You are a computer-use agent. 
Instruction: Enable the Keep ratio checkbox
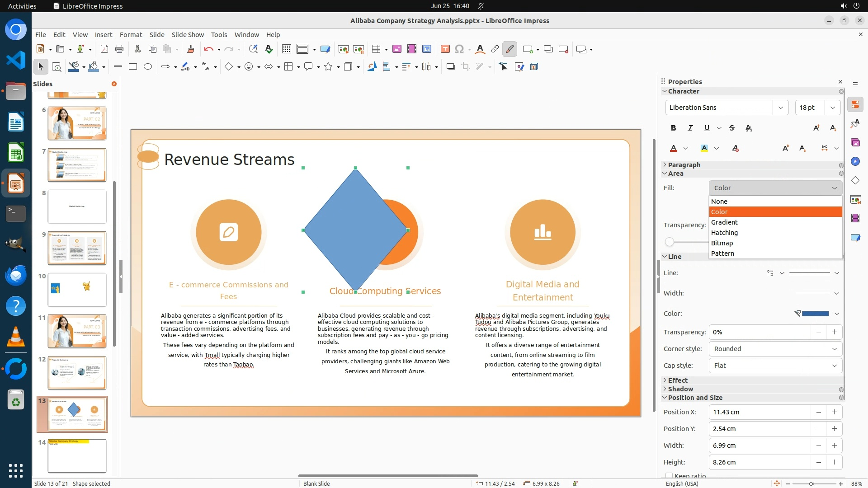(x=669, y=475)
